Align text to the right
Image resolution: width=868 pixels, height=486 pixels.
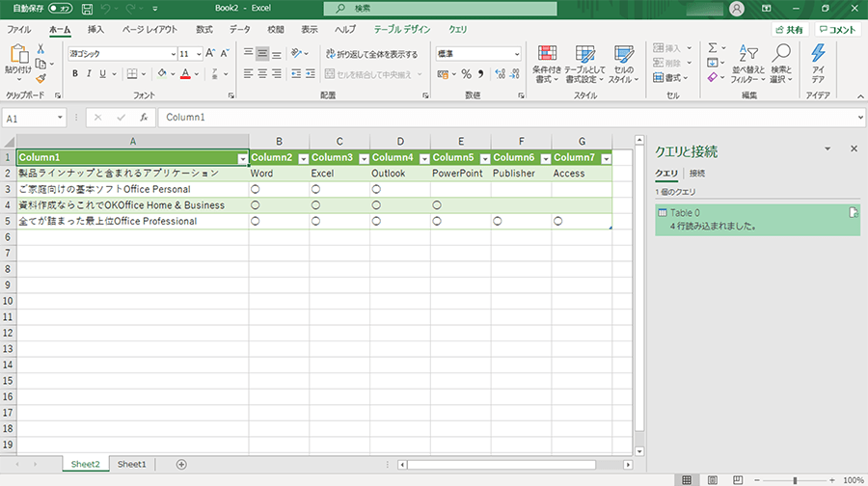(x=276, y=73)
